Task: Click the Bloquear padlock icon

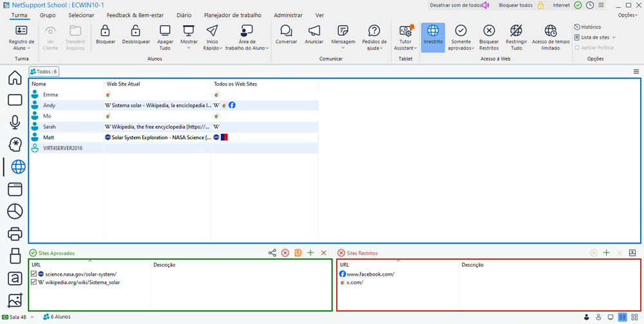Action: pyautogui.click(x=106, y=31)
